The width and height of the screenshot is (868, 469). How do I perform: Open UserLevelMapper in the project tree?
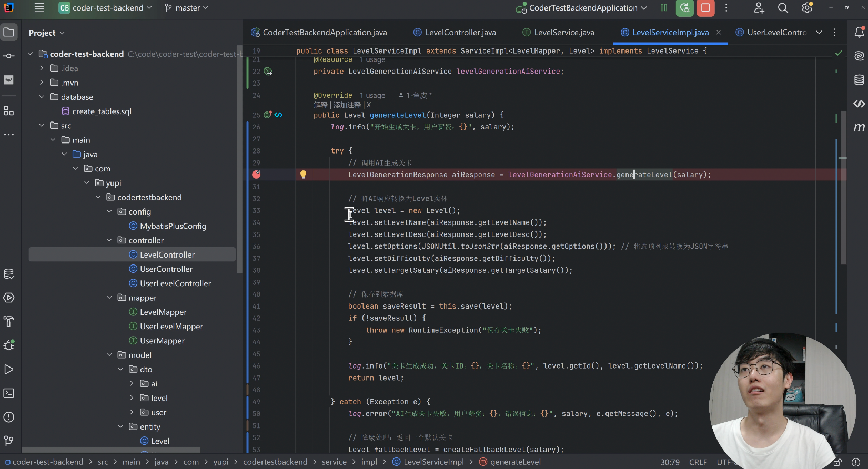171,327
